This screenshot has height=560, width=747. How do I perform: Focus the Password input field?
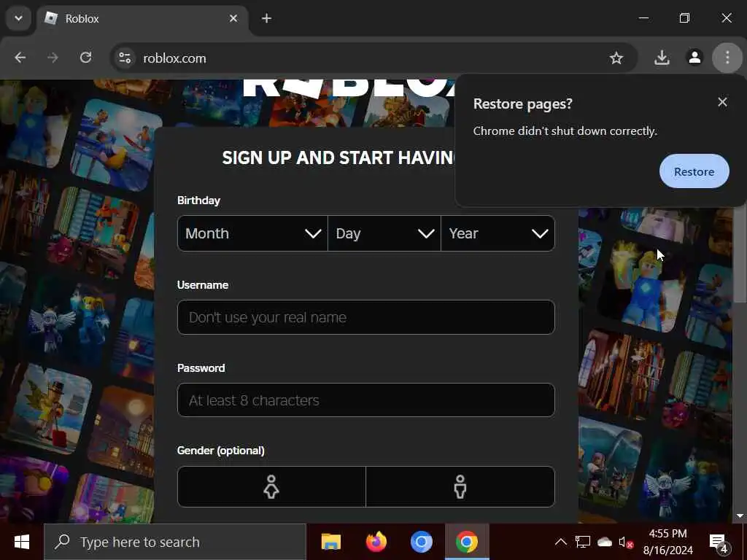coord(366,400)
